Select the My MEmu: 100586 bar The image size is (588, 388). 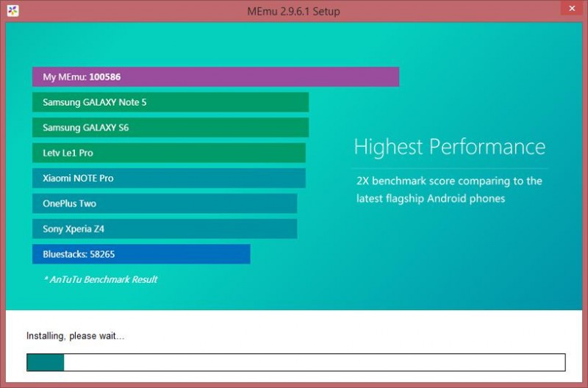[215, 77]
